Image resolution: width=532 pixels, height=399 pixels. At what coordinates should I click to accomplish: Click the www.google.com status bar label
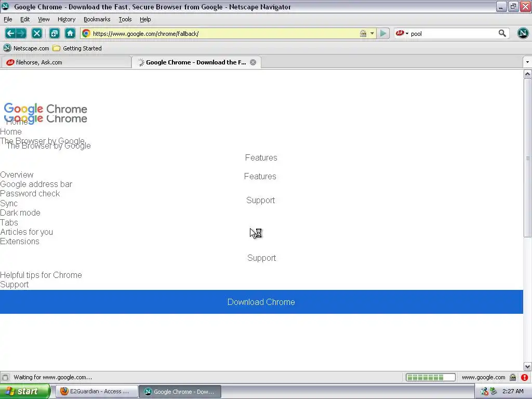(x=484, y=377)
